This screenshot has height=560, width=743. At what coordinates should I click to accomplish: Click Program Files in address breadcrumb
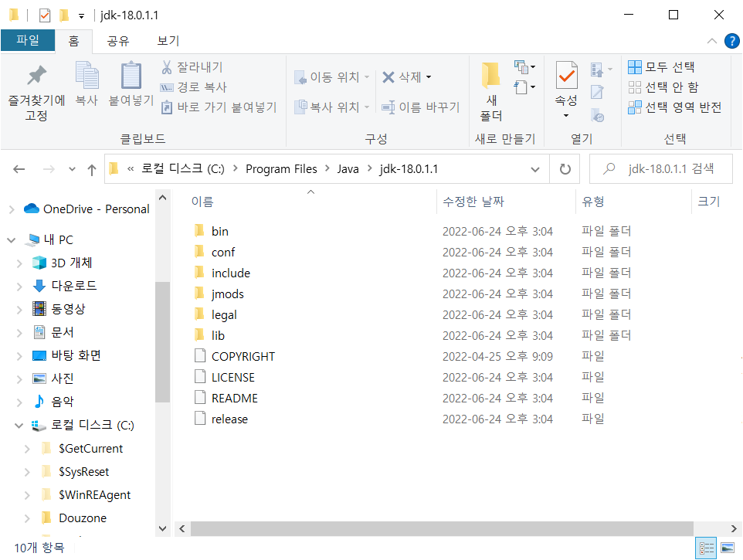click(x=281, y=169)
